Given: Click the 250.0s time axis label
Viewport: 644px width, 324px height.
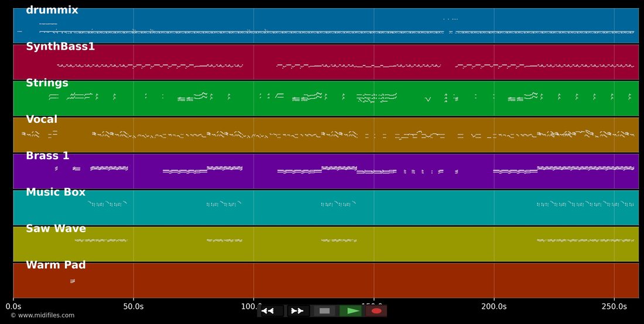Looking at the screenshot, I should tap(614, 307).
